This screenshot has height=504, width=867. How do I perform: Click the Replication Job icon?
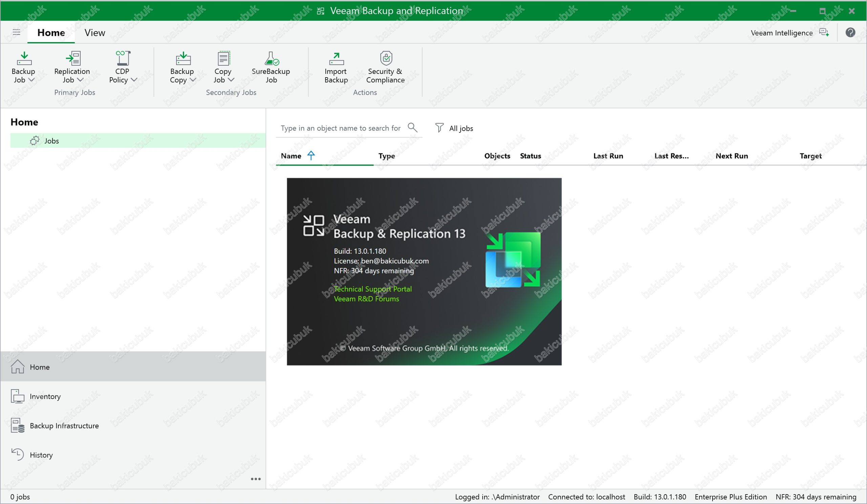click(72, 59)
